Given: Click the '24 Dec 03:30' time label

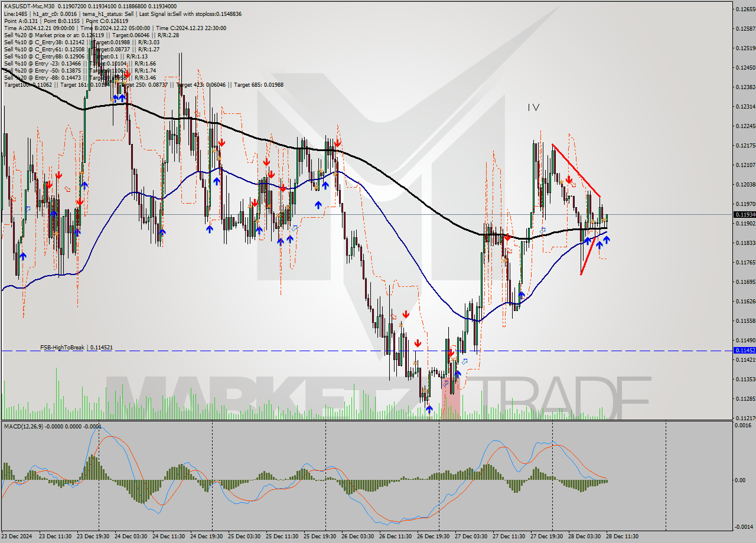Looking at the screenshot, I should (131, 537).
